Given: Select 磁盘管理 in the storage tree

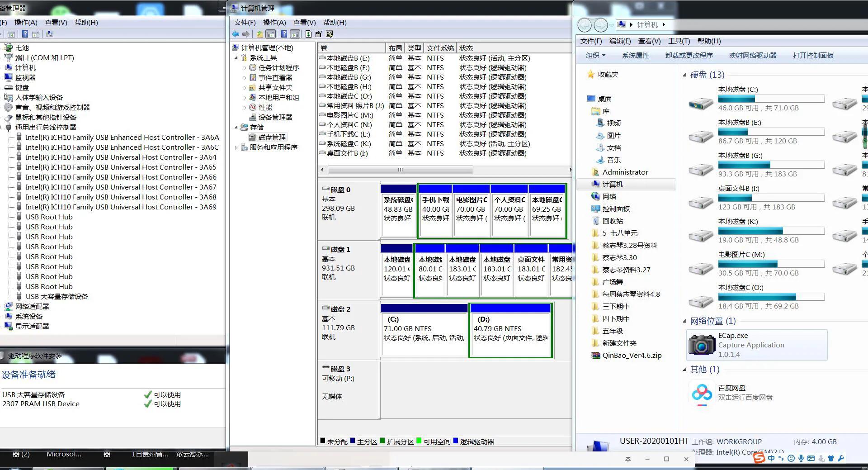Looking at the screenshot, I should (x=272, y=137).
